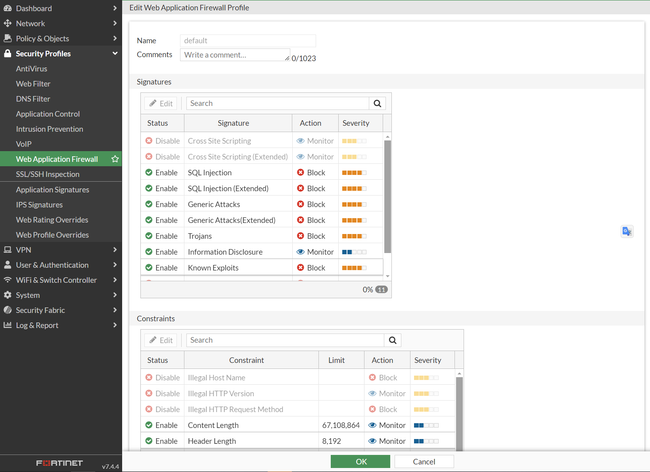The height and width of the screenshot is (472, 650).
Task: Click the User & Authentication person icon
Action: coord(7,265)
